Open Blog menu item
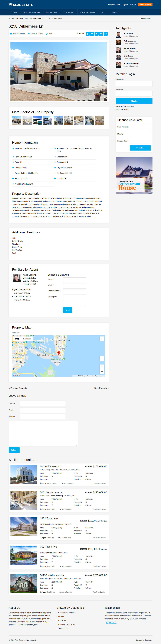Image resolution: width=161 pixels, height=644 pixels. (x=103, y=12)
